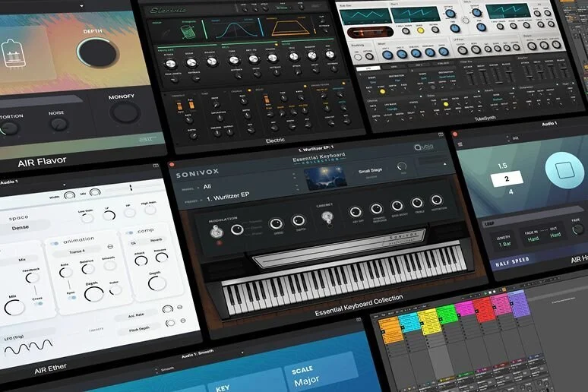The image size is (588, 392).
Task: Click the Treble knob in Sonivox
Action: click(416, 203)
